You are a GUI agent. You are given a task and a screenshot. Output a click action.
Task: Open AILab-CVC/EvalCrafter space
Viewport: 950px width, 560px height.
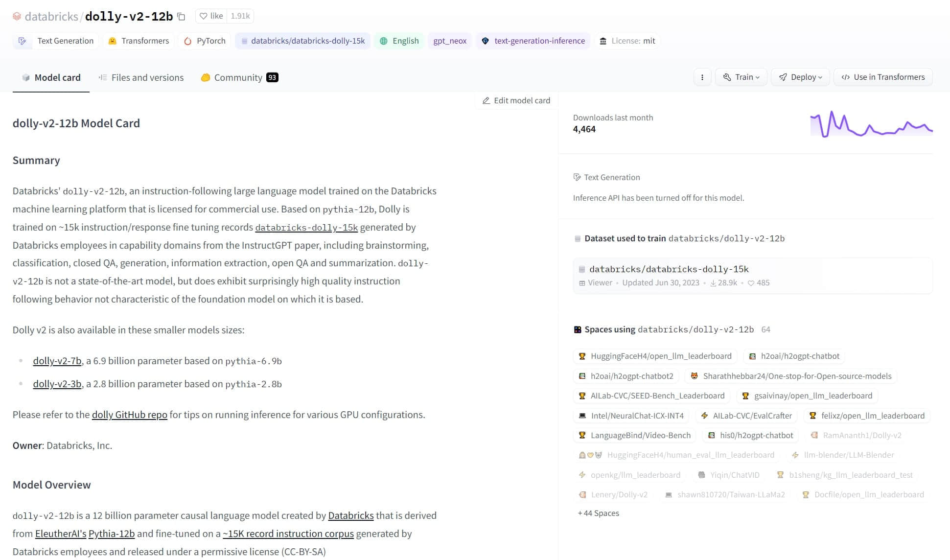pyautogui.click(x=746, y=416)
